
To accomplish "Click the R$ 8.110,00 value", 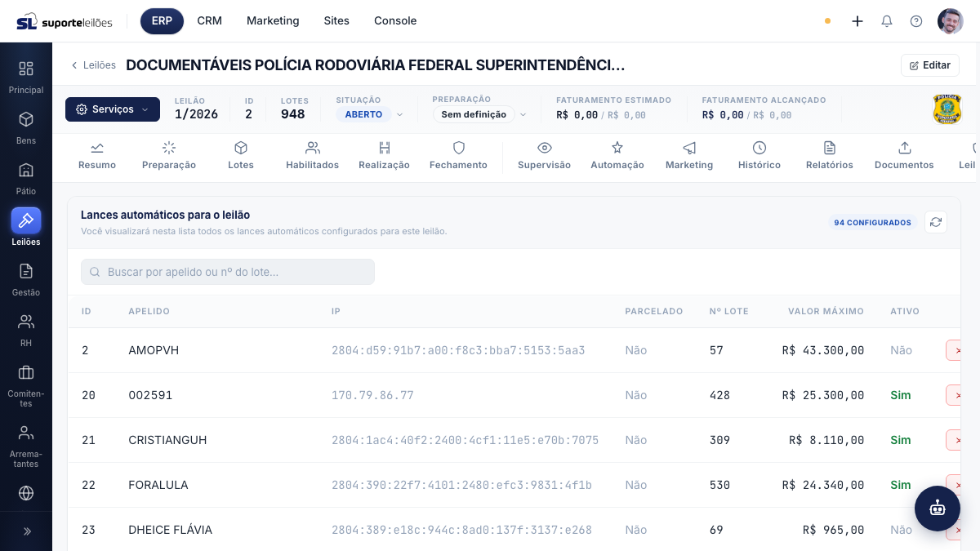I will pyautogui.click(x=826, y=440).
